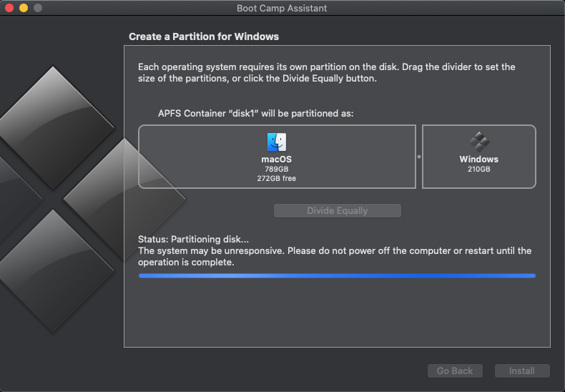Click the Divide Equally button
This screenshot has height=392, width=565.
tap(338, 211)
